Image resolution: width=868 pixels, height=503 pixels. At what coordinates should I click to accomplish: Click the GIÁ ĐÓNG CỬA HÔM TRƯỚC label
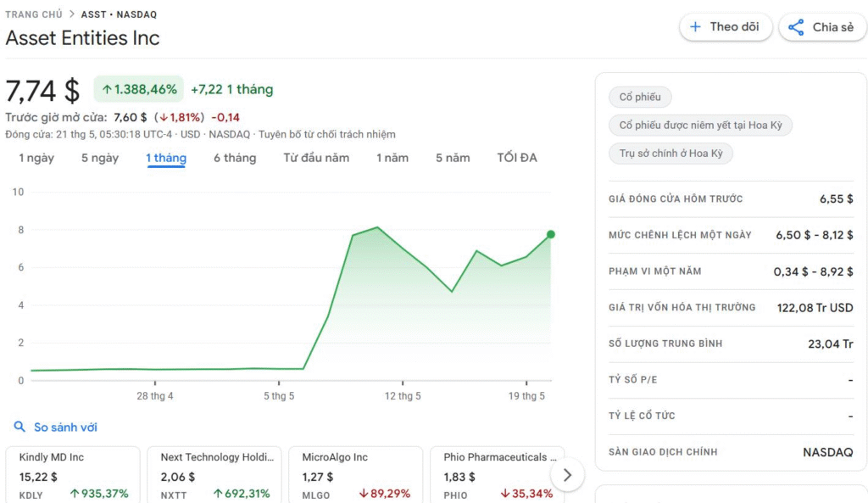(x=676, y=198)
